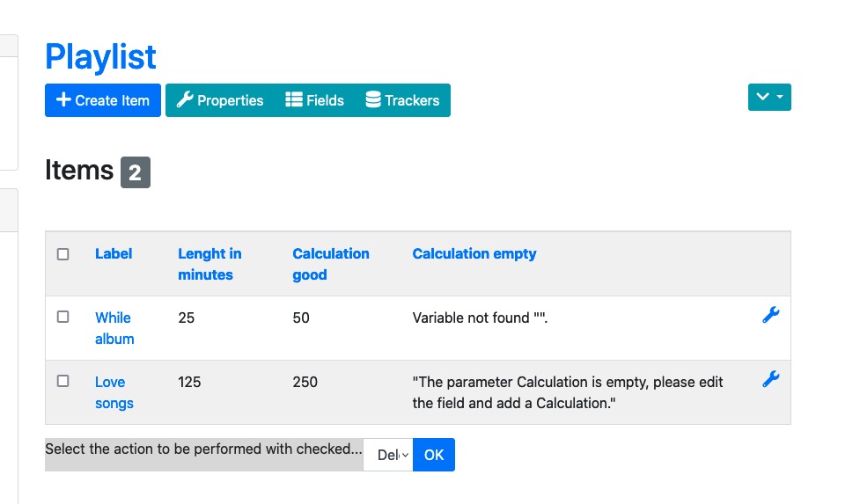Image resolution: width=860 pixels, height=504 pixels.
Task: Click the wrench icon for Love songs row
Action: point(770,379)
